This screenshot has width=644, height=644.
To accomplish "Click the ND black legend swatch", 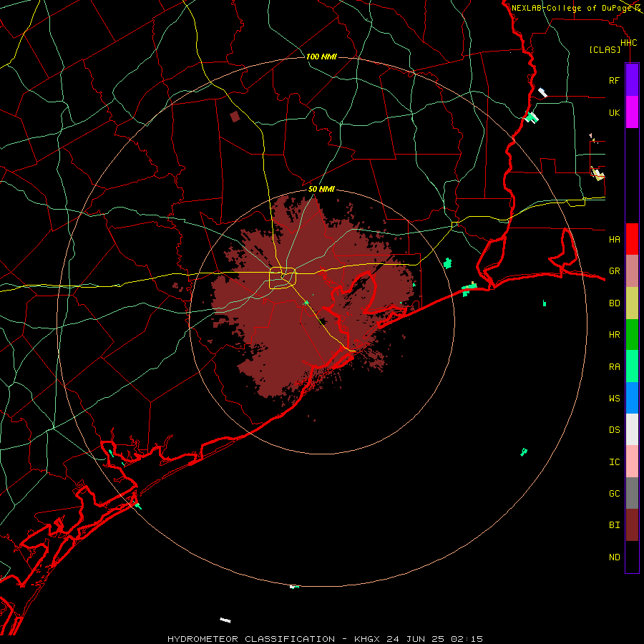I will [632, 557].
